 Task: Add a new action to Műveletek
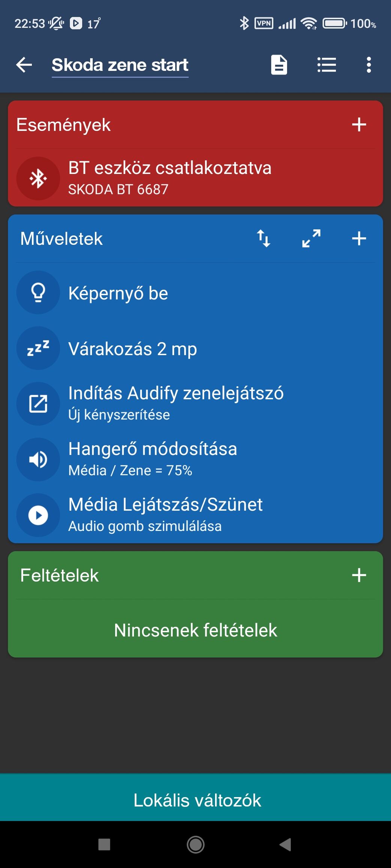[x=359, y=238]
